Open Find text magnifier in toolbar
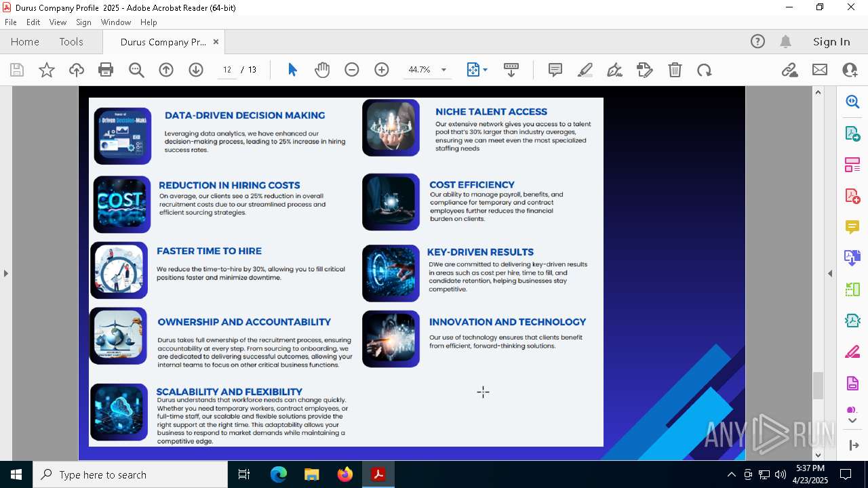The image size is (868, 488). (x=136, y=70)
